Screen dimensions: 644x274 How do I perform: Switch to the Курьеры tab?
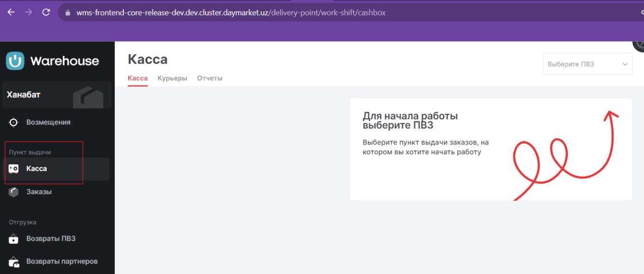pyautogui.click(x=172, y=78)
